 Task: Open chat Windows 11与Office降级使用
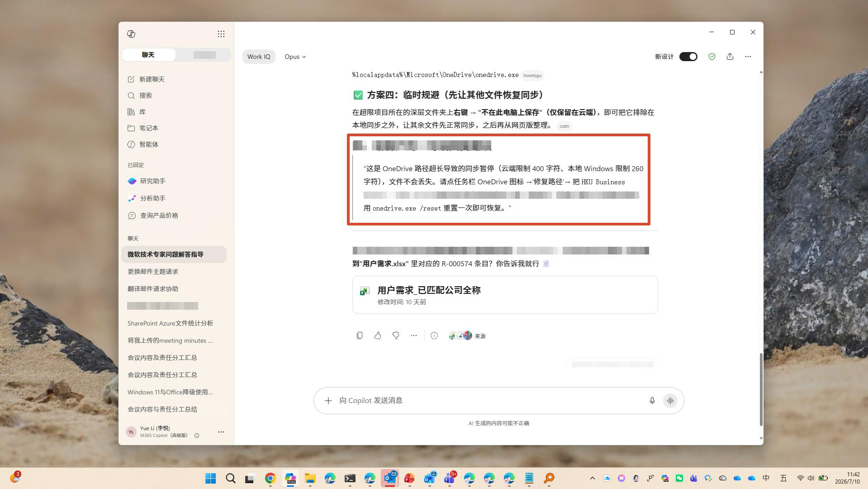click(x=174, y=392)
